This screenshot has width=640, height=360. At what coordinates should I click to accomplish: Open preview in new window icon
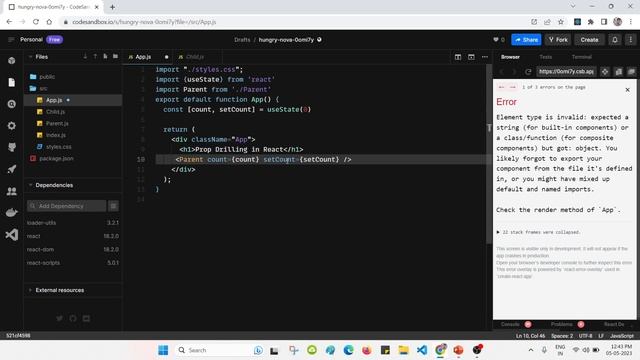click(x=619, y=72)
